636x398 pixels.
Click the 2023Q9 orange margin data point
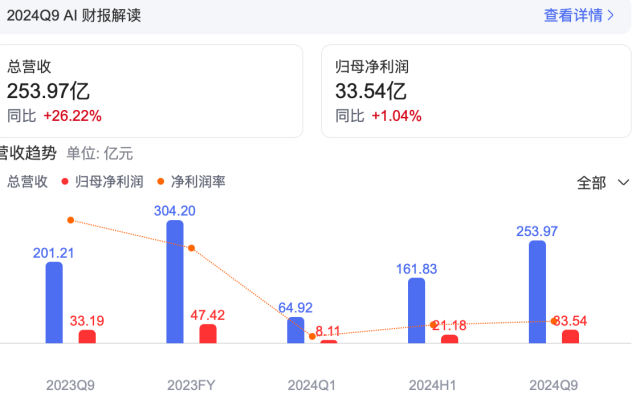(x=71, y=220)
